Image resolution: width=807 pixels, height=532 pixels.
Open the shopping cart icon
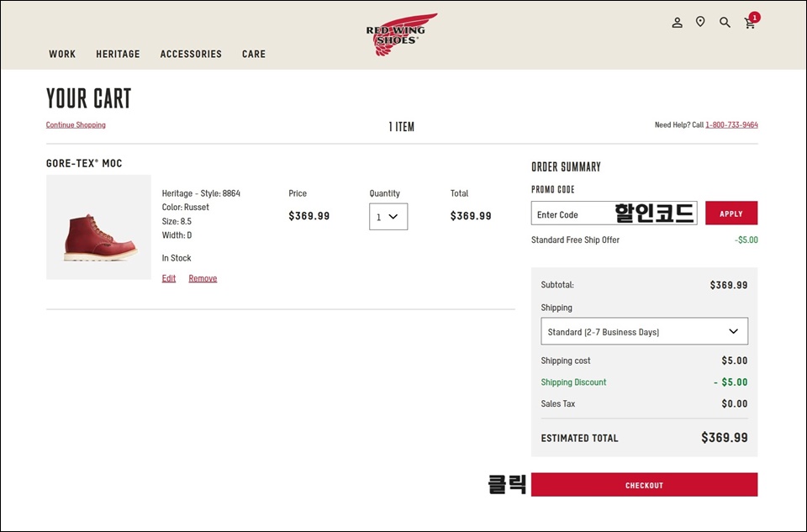coord(751,22)
